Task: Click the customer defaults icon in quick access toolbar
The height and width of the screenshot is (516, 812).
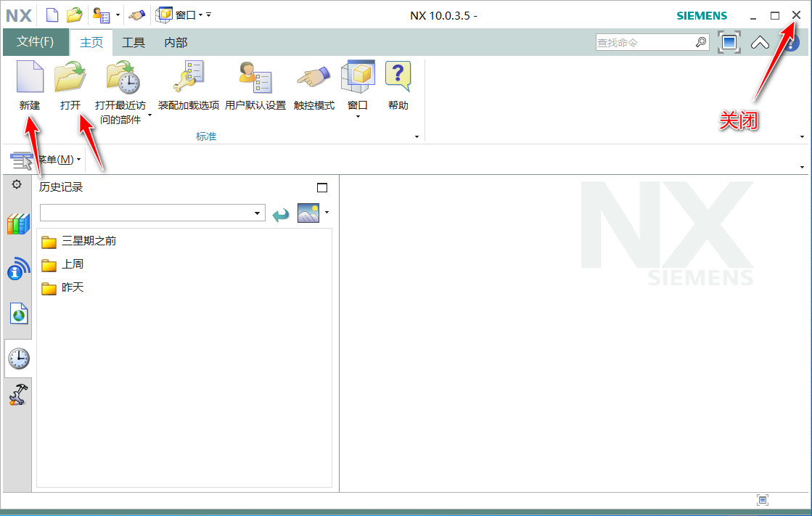Action: [x=102, y=15]
